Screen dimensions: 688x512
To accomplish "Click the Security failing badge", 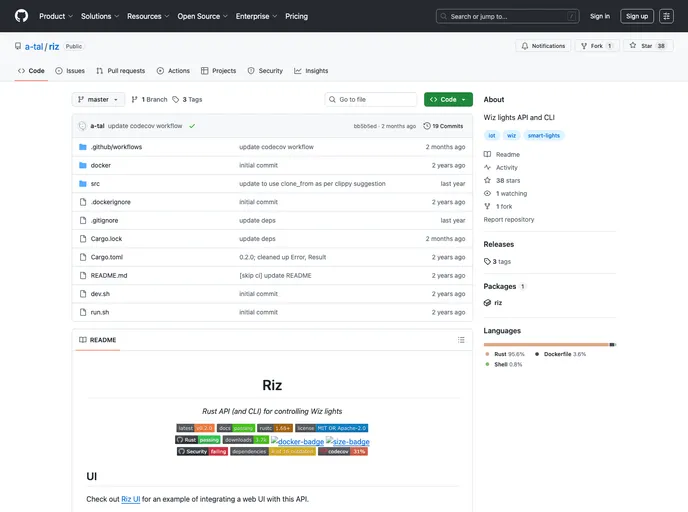I will point(202,451).
